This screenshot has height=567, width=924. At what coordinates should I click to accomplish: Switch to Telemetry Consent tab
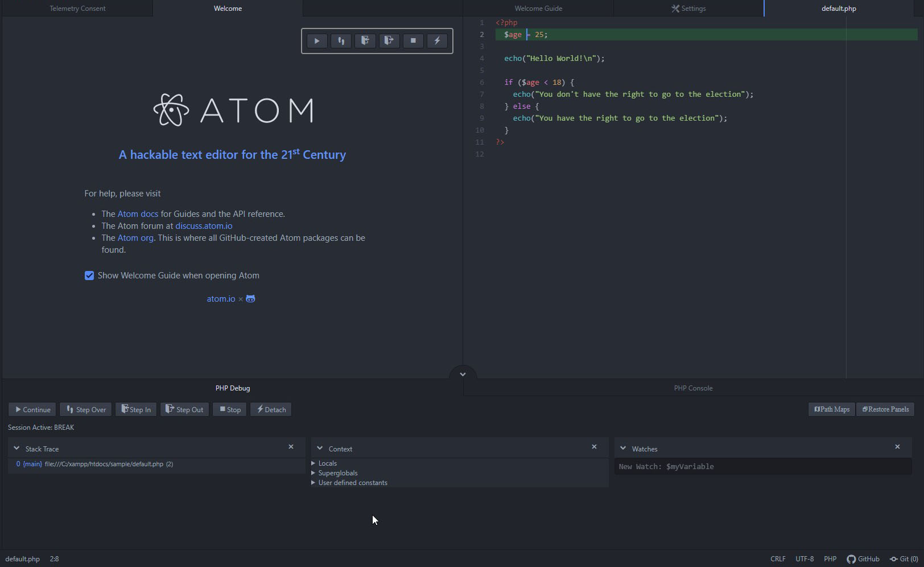click(x=77, y=9)
